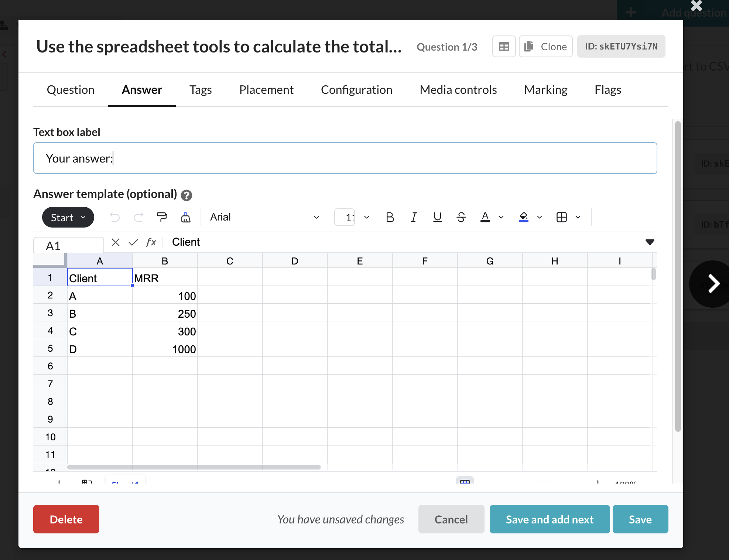Open the Answer template help icon
This screenshot has height=560, width=729.
pos(186,195)
